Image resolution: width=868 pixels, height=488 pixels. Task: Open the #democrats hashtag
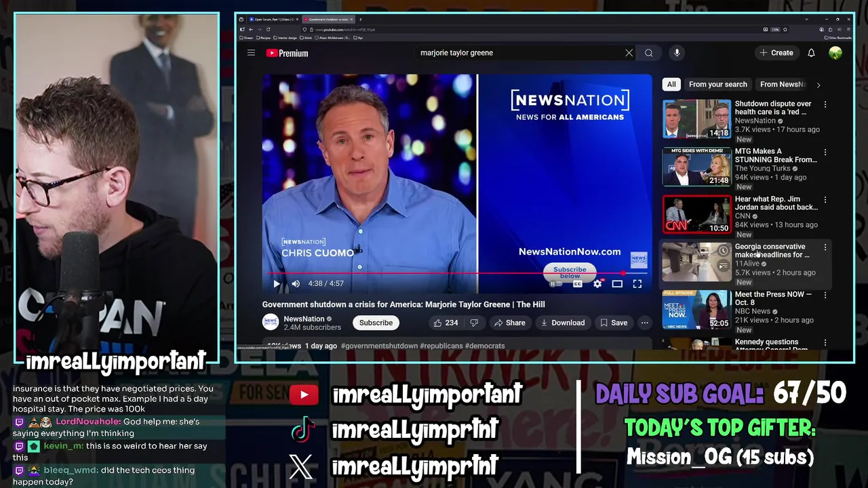[x=485, y=346]
